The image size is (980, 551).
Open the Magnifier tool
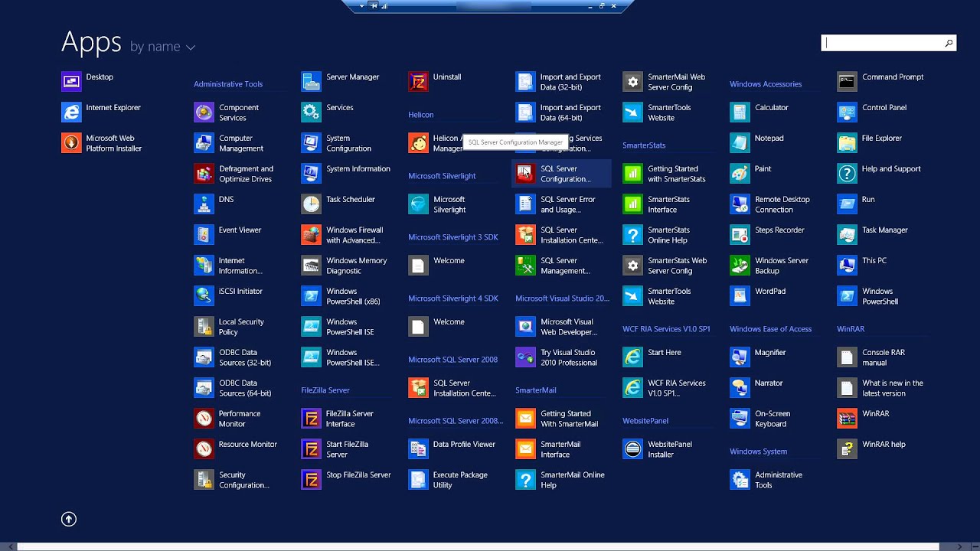(759, 357)
